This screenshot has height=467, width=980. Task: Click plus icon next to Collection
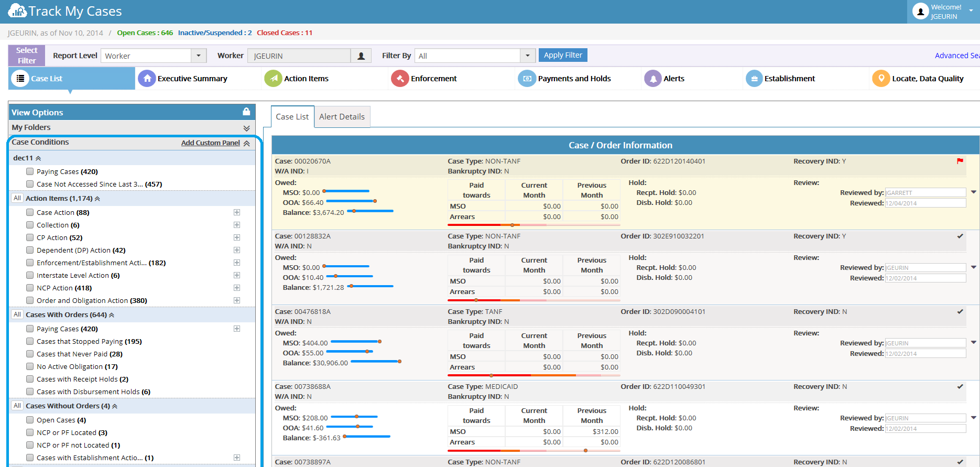(x=237, y=225)
